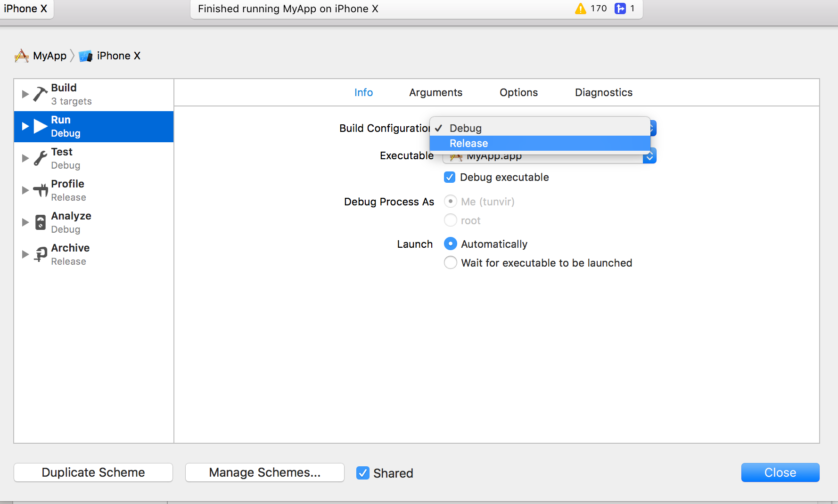Image resolution: width=838 pixels, height=504 pixels.
Task: Expand the Test disclosure triangle
Action: click(25, 158)
